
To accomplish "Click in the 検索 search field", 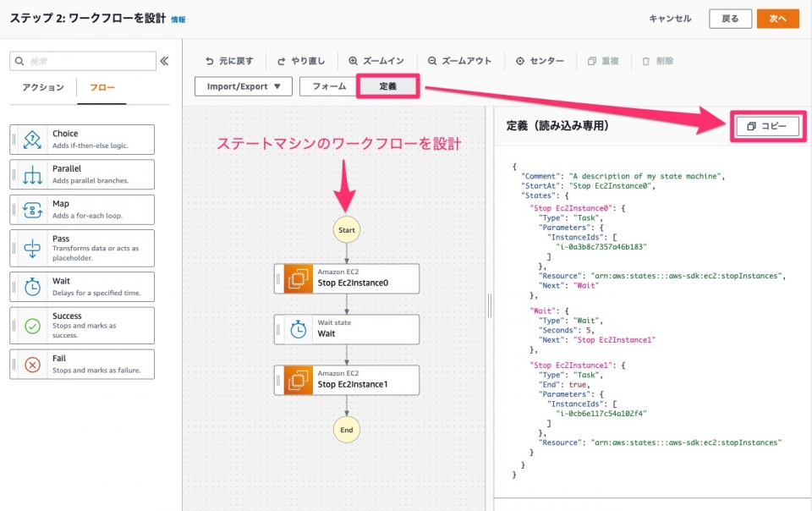I will pos(83,61).
